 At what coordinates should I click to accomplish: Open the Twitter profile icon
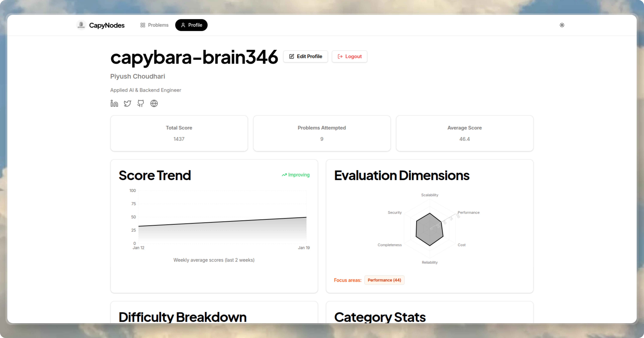point(128,103)
